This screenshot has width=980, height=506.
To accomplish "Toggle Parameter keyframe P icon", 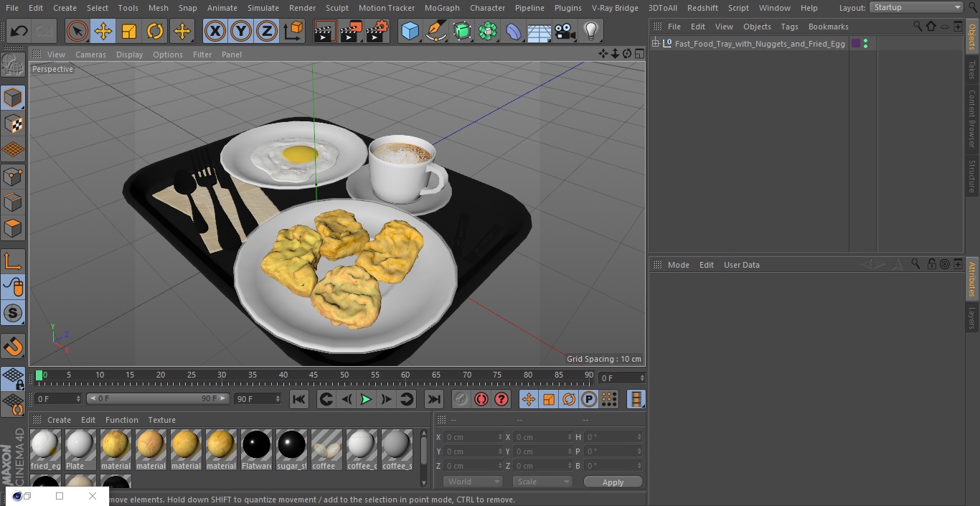I will 589,399.
